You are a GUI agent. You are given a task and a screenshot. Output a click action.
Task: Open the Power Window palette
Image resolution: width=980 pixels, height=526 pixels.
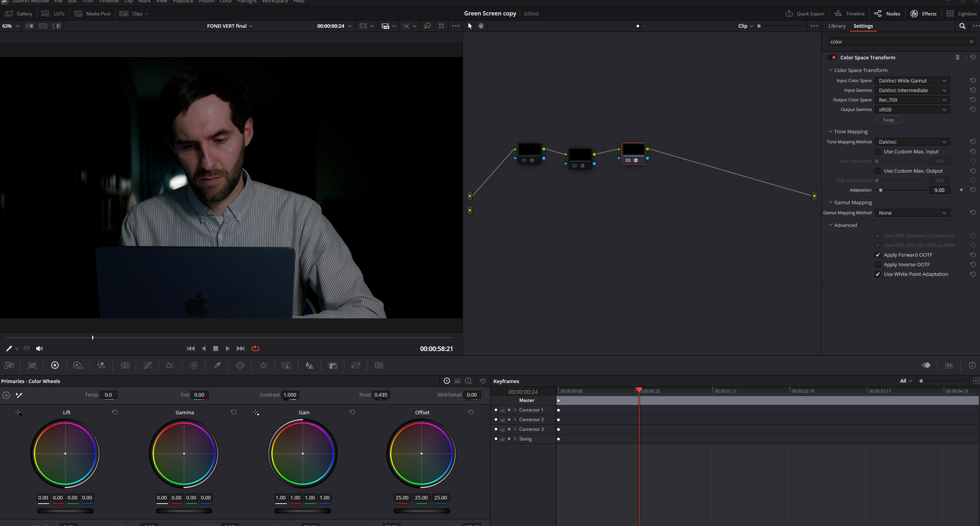click(x=240, y=365)
